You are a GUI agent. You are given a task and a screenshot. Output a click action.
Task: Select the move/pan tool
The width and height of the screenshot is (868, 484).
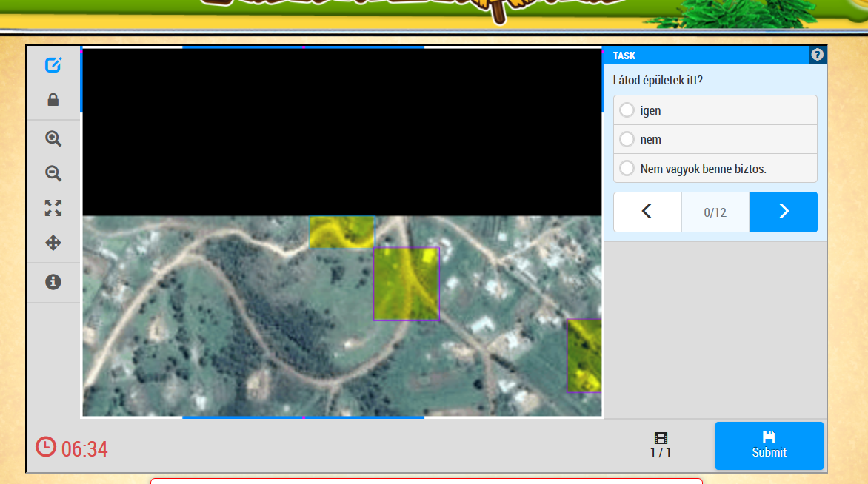[x=53, y=243]
